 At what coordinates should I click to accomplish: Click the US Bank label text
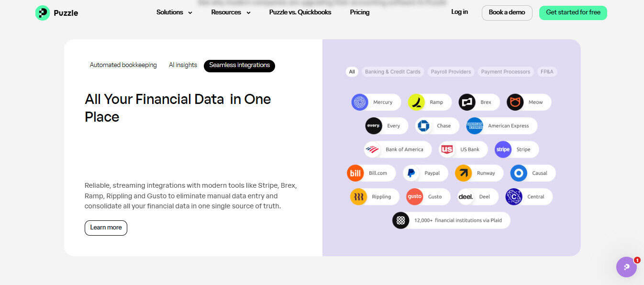point(470,149)
